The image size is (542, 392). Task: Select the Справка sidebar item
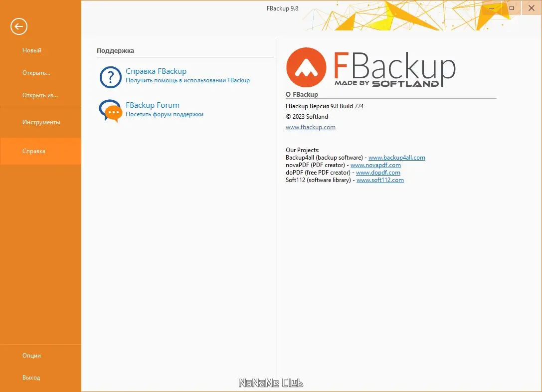click(x=40, y=151)
